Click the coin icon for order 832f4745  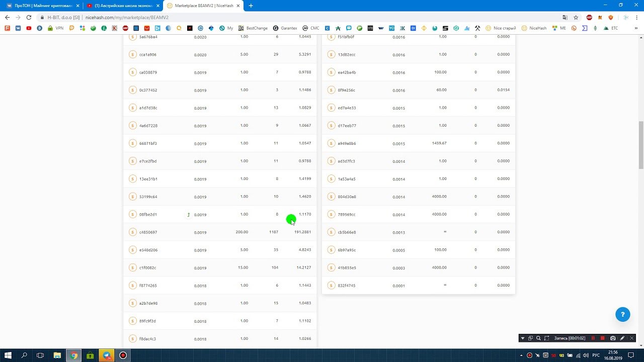[331, 286]
